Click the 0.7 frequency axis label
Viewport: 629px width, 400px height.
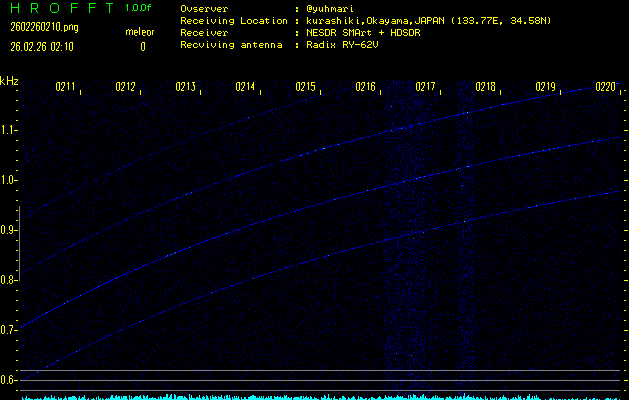(x=10, y=330)
